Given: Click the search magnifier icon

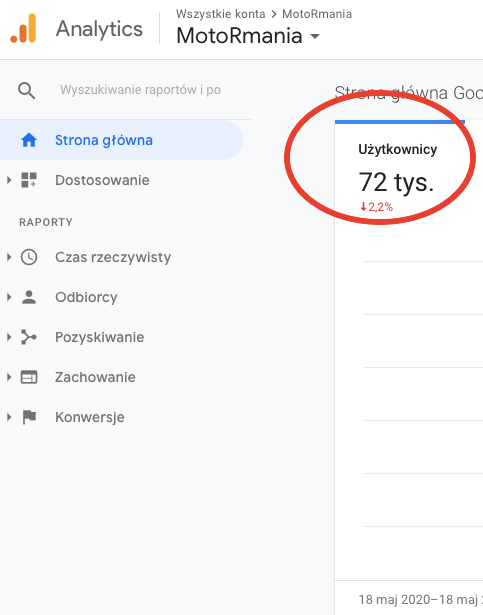Looking at the screenshot, I should pos(26,91).
